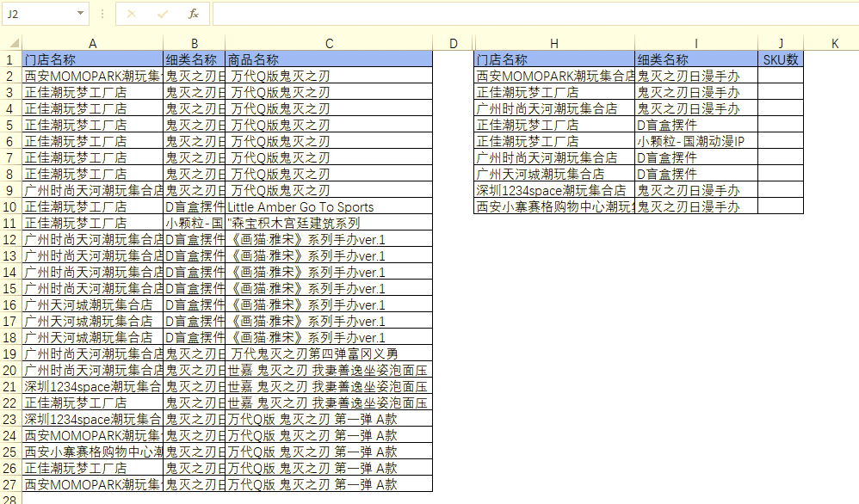Select row 27 by its row number
The height and width of the screenshot is (504, 859).
10,485
